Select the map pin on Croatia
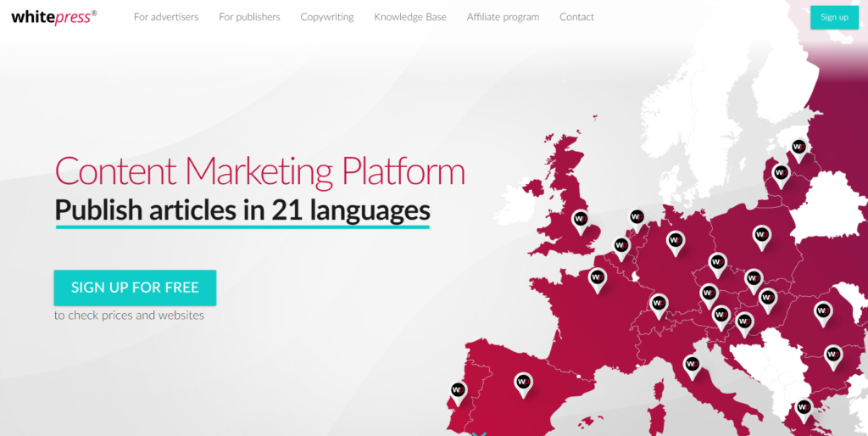Image resolution: width=868 pixels, height=436 pixels. (744, 324)
